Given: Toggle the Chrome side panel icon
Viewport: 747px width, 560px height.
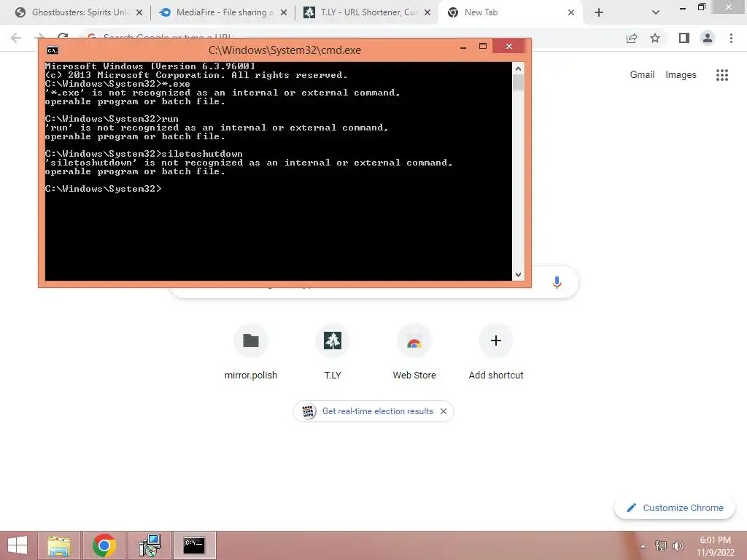Looking at the screenshot, I should tap(684, 38).
